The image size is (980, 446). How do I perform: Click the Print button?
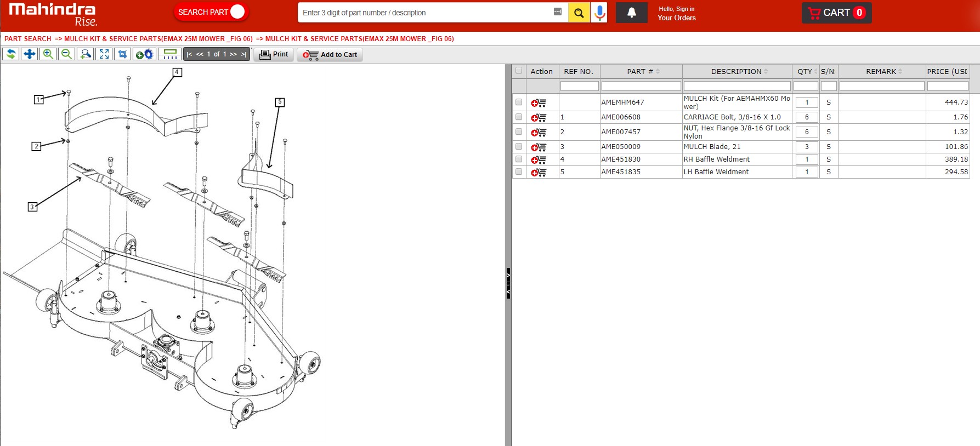(274, 54)
